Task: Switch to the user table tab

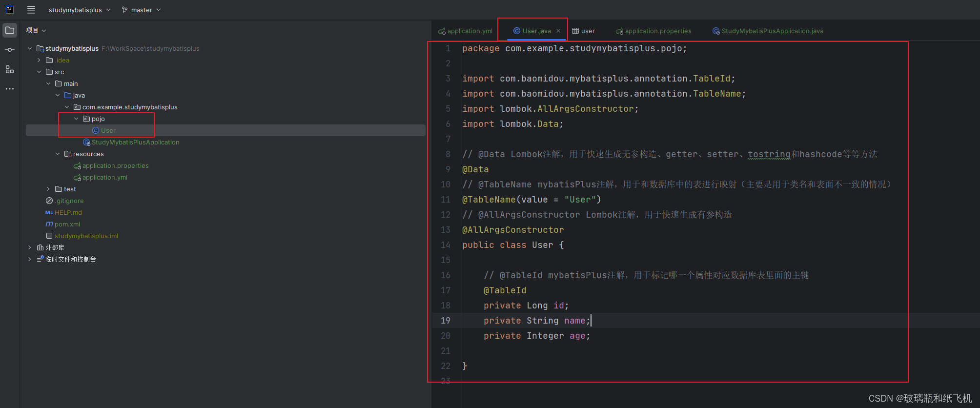Action: click(583, 31)
